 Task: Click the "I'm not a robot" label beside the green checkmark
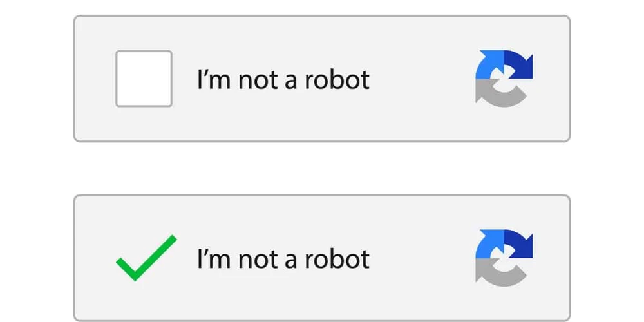(283, 259)
